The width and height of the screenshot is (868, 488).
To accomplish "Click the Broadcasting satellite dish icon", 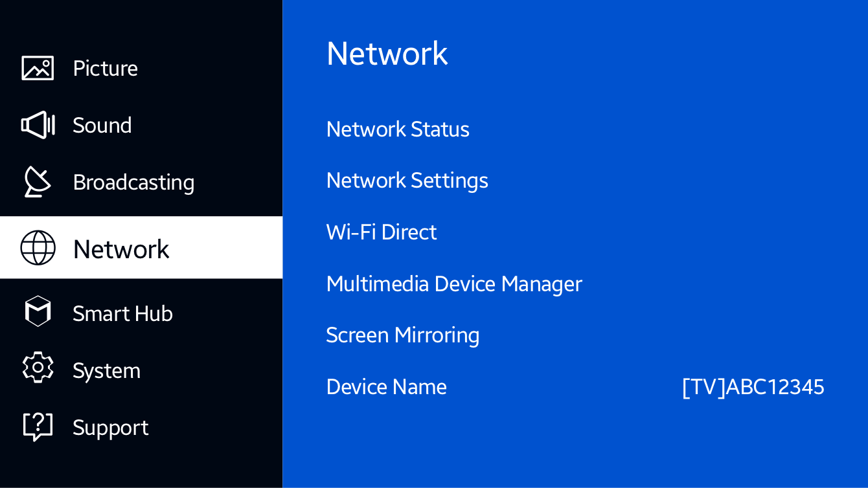I will click(38, 182).
